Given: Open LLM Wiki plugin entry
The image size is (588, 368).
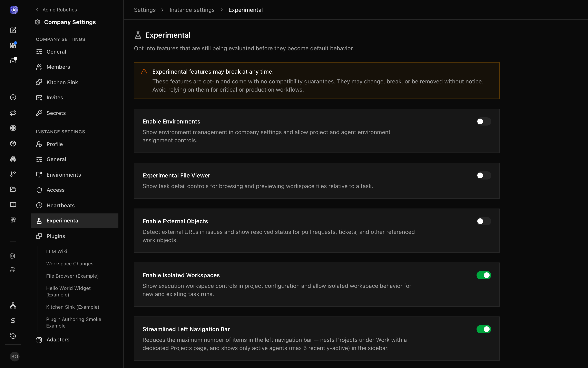Looking at the screenshot, I should pos(57,251).
